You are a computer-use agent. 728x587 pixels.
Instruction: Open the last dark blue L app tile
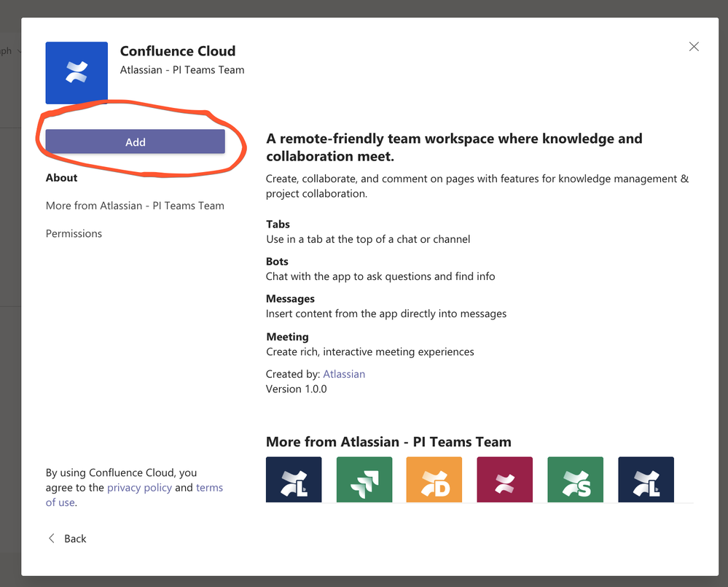(646, 479)
